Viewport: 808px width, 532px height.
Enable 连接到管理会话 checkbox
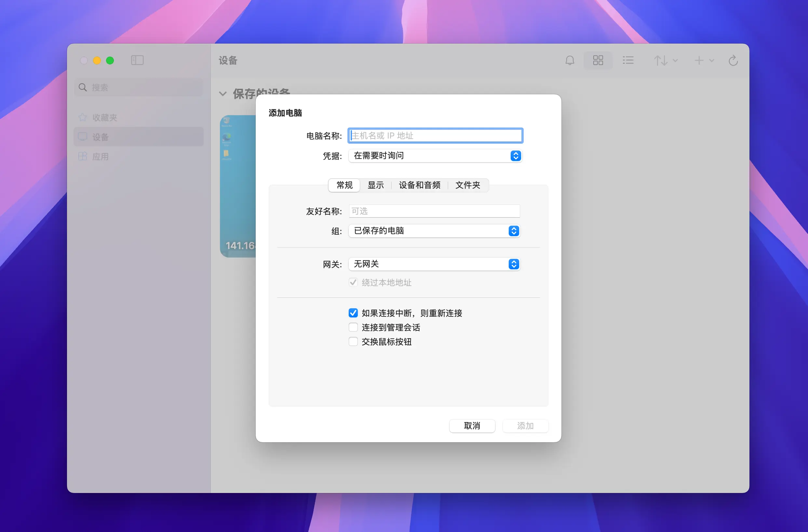[x=353, y=327]
